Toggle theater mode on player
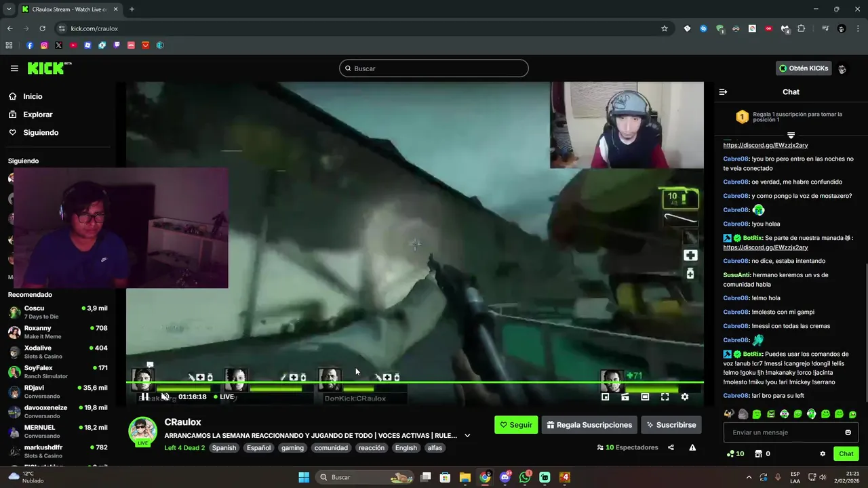Image resolution: width=868 pixels, height=488 pixels. pos(645,397)
